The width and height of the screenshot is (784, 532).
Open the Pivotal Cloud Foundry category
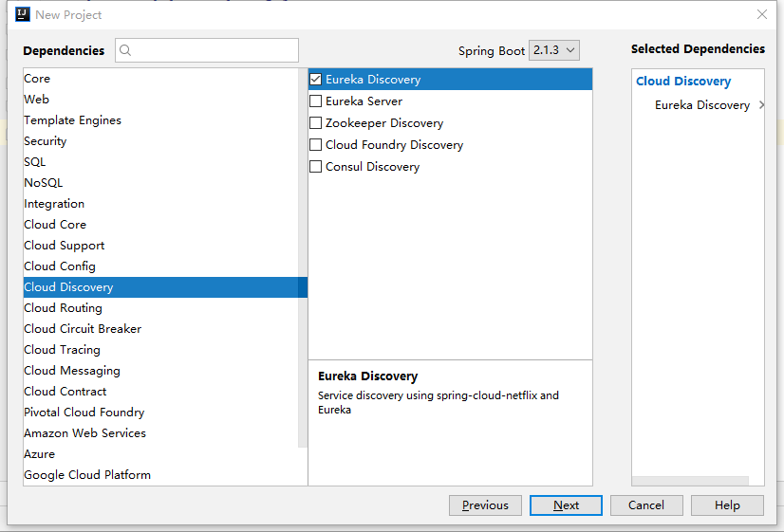pyautogui.click(x=160, y=413)
